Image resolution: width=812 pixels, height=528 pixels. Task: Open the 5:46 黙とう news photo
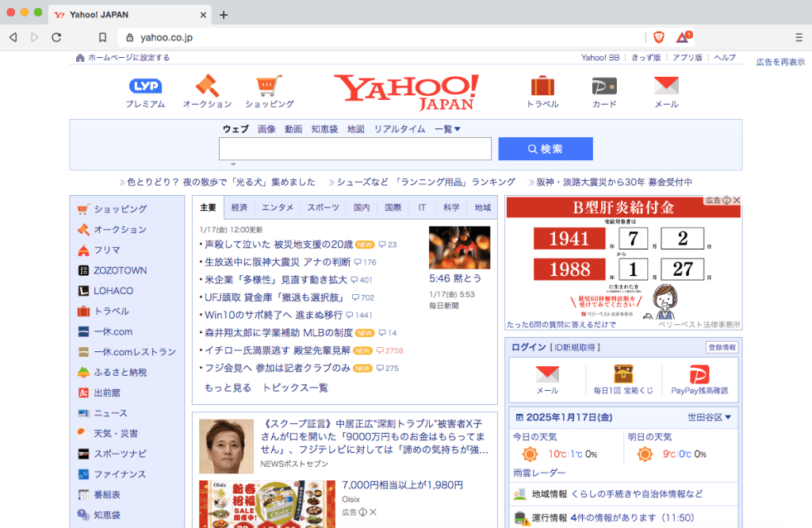[x=459, y=247]
